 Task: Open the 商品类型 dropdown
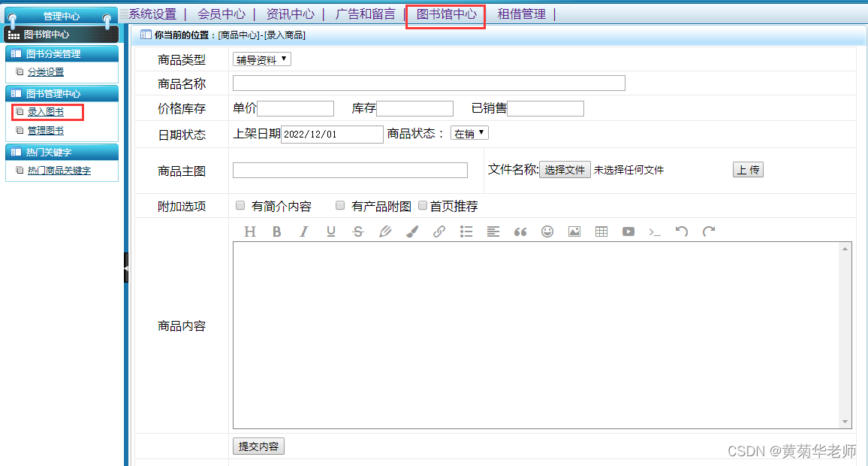point(261,59)
